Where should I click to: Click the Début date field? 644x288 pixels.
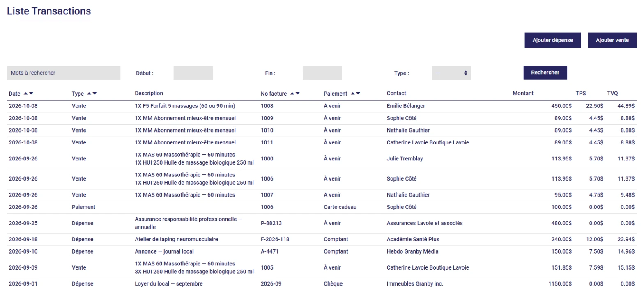pos(193,73)
